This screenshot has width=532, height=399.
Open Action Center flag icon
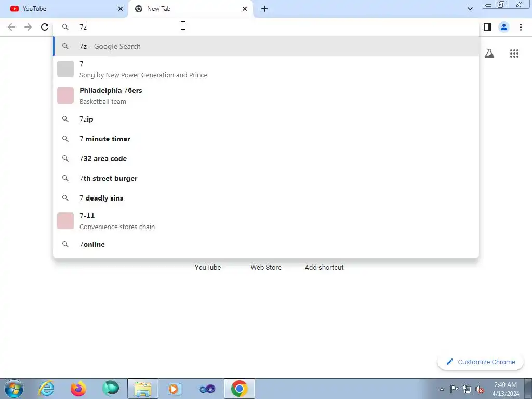point(454,389)
